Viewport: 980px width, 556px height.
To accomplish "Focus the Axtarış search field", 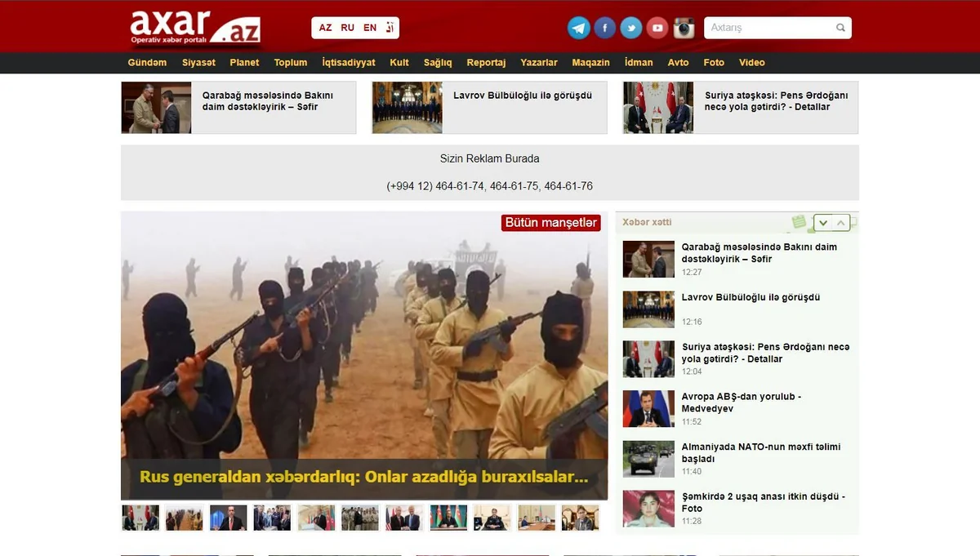I will pos(770,28).
